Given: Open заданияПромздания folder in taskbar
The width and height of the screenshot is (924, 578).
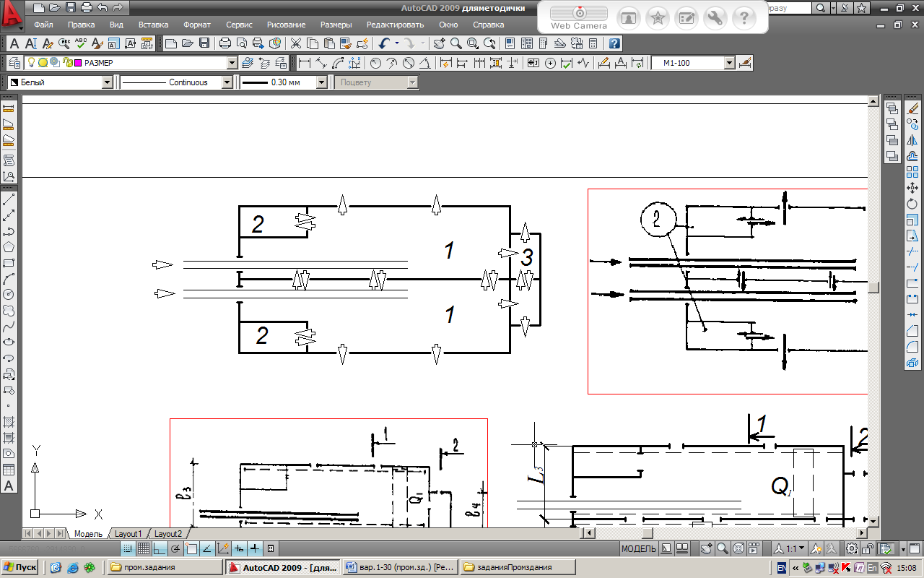Looking at the screenshot, I should (517, 567).
